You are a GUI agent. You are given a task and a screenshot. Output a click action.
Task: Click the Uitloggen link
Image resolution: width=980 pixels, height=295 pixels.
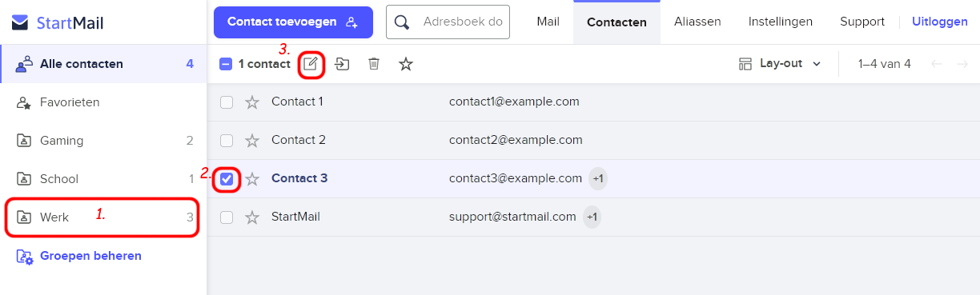(x=940, y=22)
